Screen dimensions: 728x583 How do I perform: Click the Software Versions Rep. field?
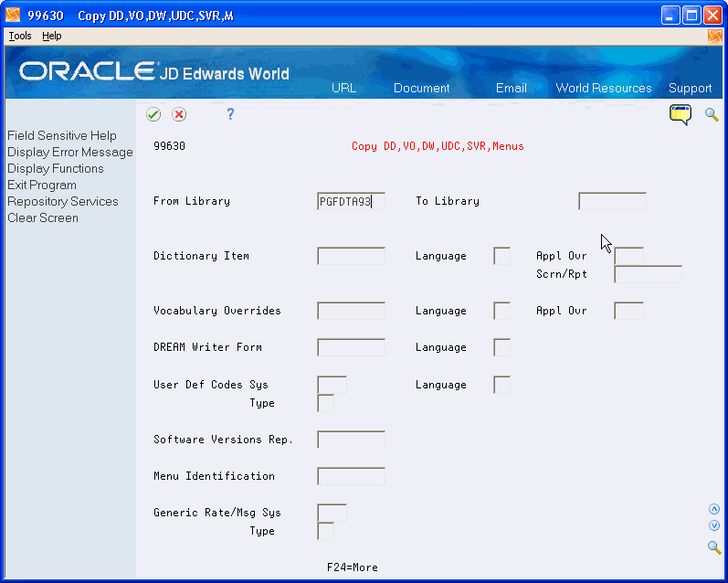[x=351, y=440]
